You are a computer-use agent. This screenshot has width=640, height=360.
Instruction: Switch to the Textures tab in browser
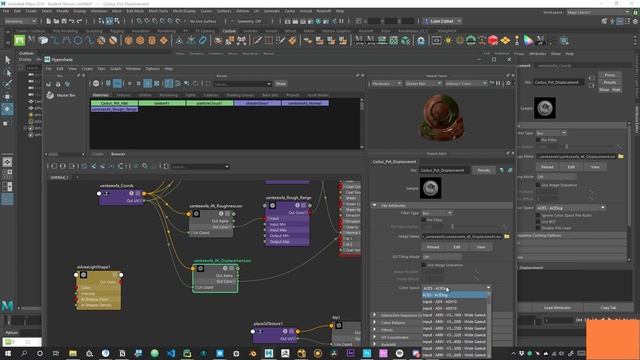coord(123,95)
